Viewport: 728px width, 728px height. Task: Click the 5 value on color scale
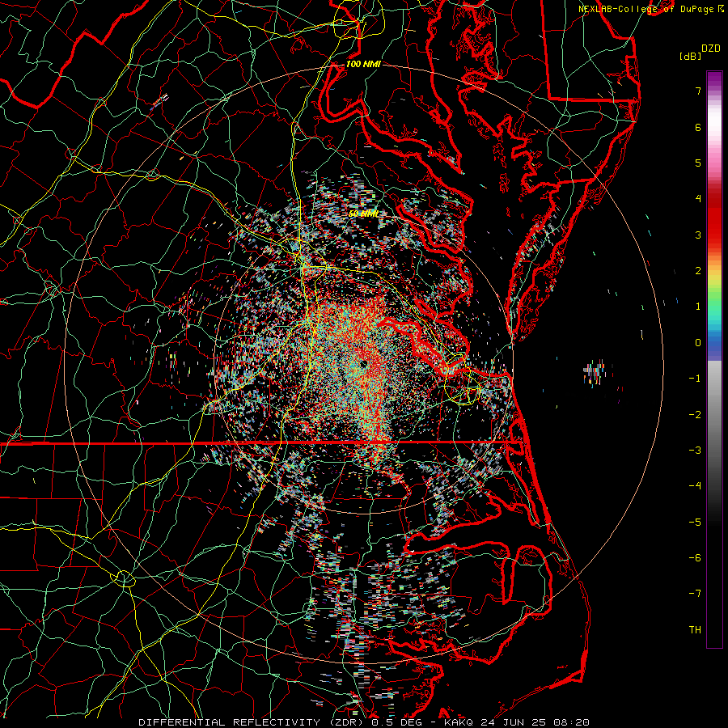coord(698,163)
